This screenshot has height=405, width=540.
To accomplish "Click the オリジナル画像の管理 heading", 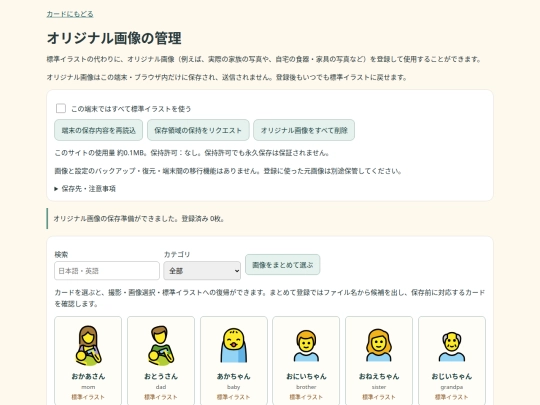I will pos(114,38).
